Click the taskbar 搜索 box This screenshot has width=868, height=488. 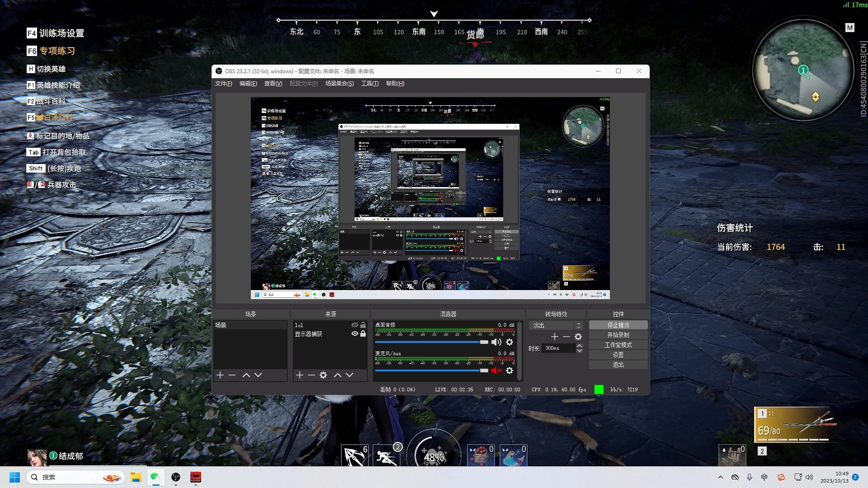tap(75, 477)
